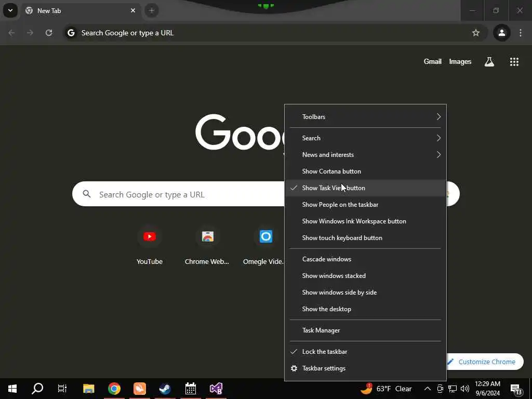Open taskbar search magnifier icon
532x399 pixels.
pyautogui.click(x=37, y=389)
